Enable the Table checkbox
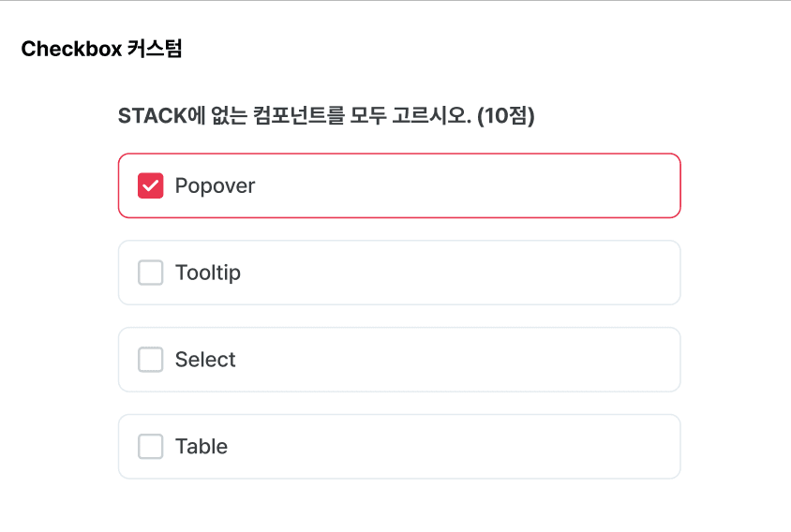 150,446
